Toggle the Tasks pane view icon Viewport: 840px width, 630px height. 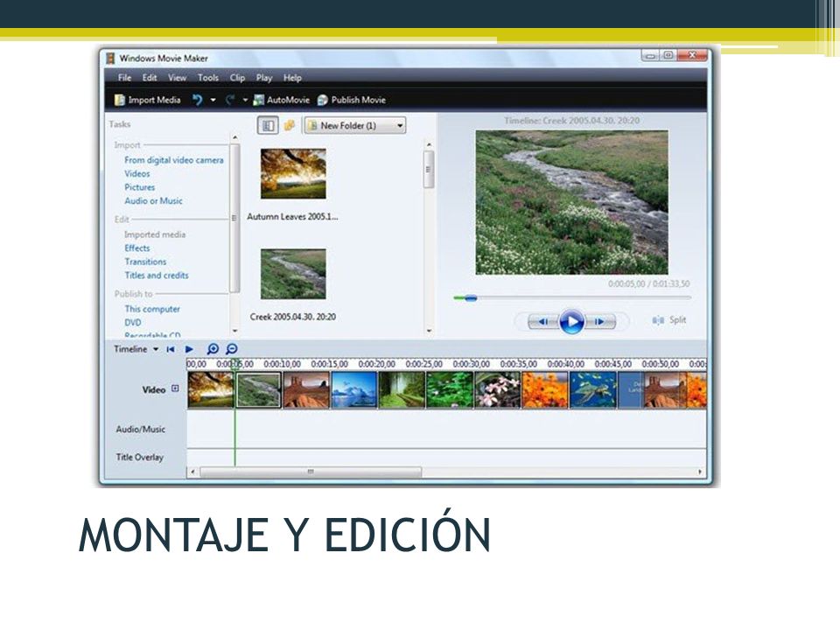268,125
